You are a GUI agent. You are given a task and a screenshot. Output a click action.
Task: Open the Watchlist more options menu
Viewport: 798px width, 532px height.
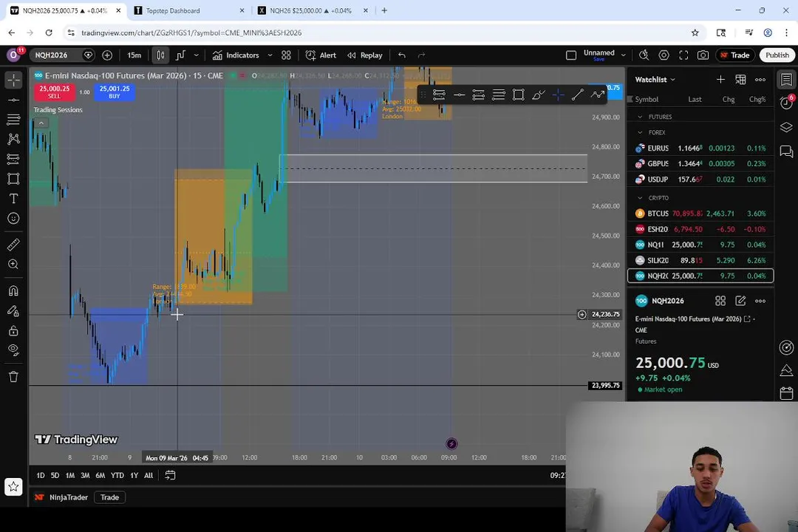[x=760, y=79]
